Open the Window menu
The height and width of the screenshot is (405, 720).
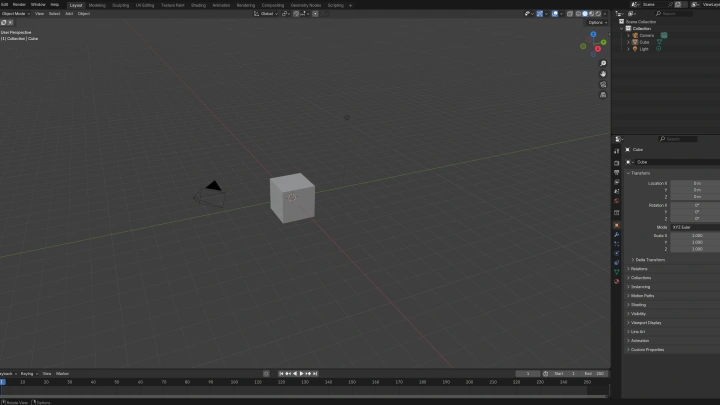[x=38, y=5]
